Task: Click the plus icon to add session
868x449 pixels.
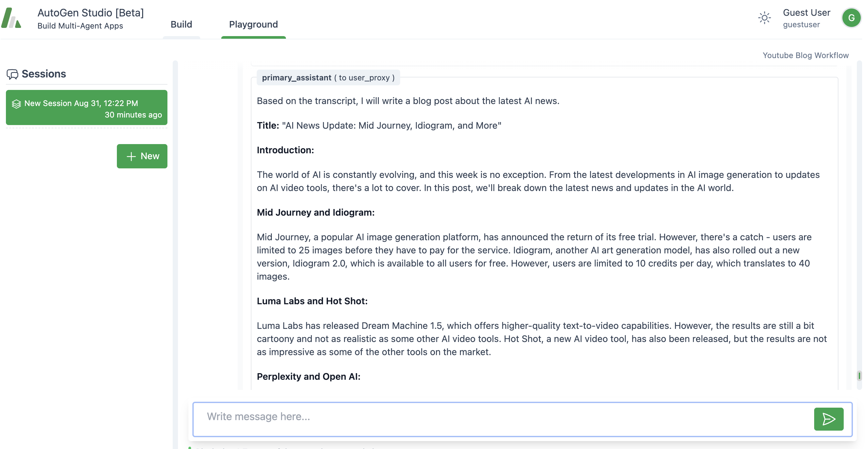Action: point(131,156)
